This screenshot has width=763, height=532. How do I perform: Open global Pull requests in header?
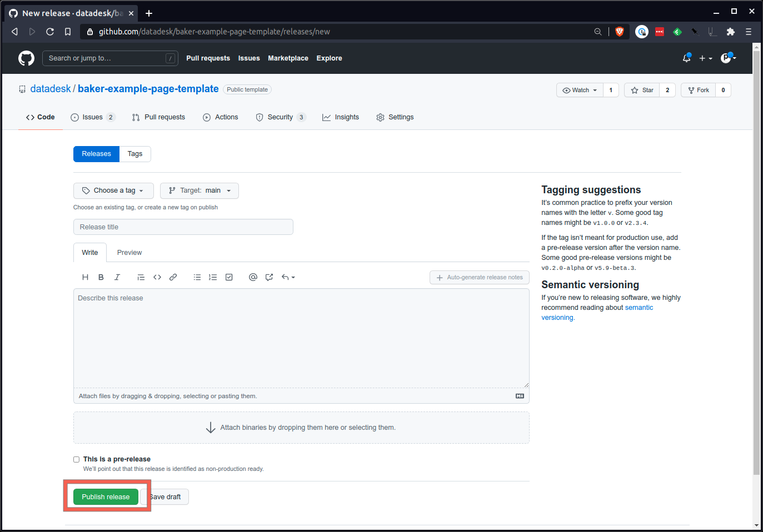tap(208, 58)
